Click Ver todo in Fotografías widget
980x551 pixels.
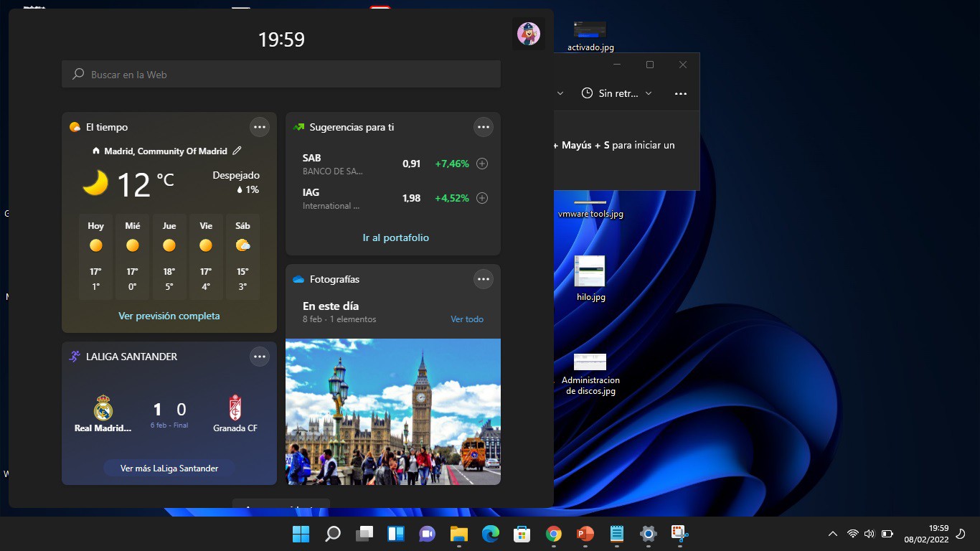(466, 319)
